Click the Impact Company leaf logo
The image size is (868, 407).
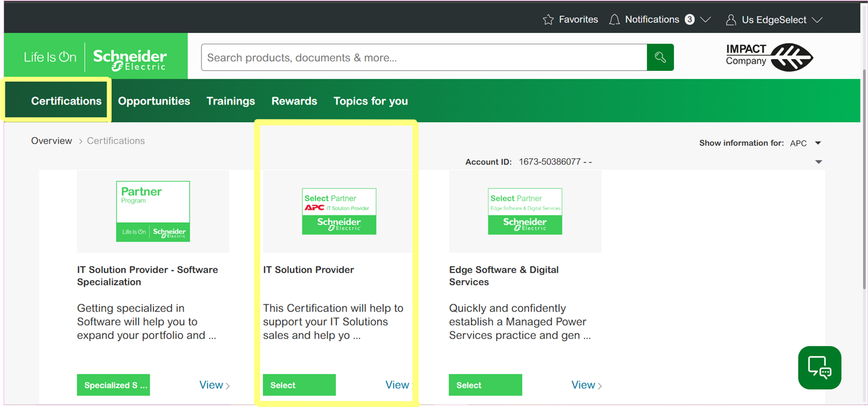click(x=770, y=57)
